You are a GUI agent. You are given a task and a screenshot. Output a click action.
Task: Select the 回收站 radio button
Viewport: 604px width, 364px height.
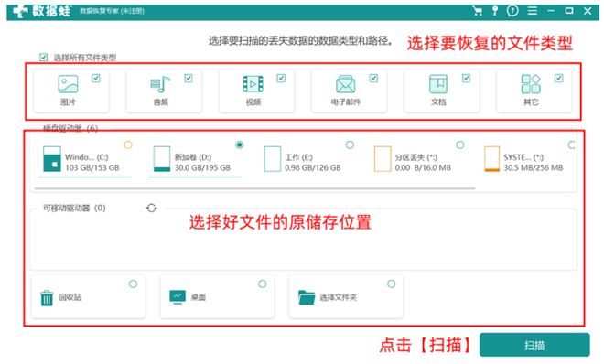pos(133,284)
